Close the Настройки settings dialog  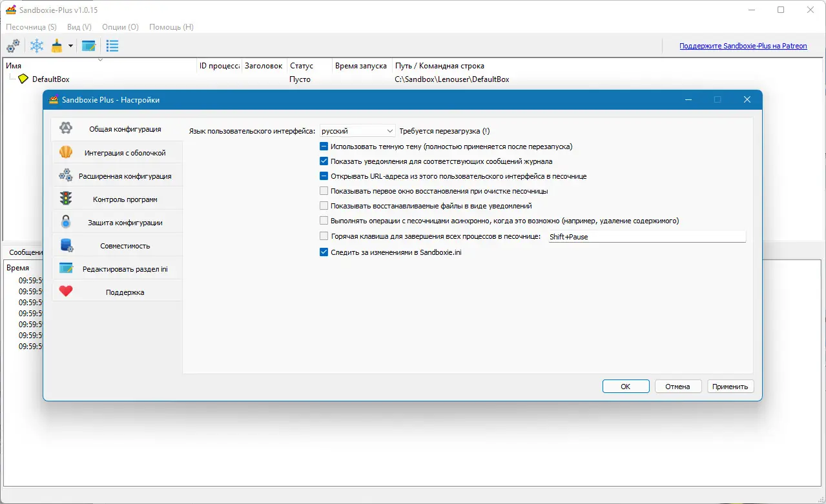747,100
